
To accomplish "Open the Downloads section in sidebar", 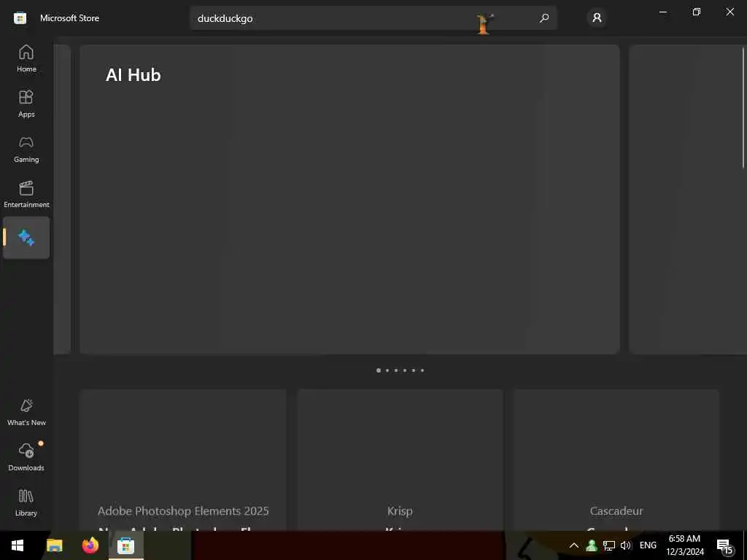I will click(26, 458).
